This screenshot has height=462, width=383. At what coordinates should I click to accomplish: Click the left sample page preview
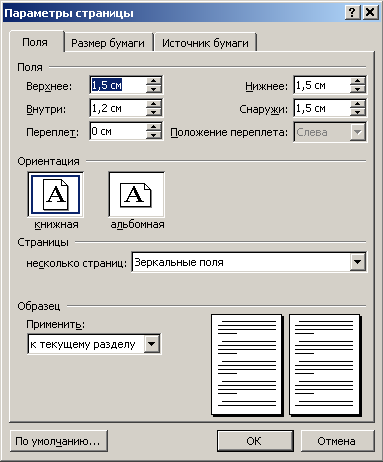point(247,365)
